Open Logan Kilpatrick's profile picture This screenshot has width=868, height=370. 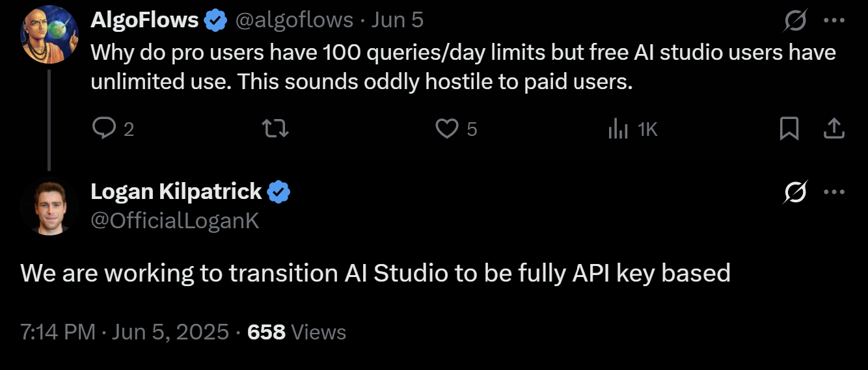click(x=49, y=206)
